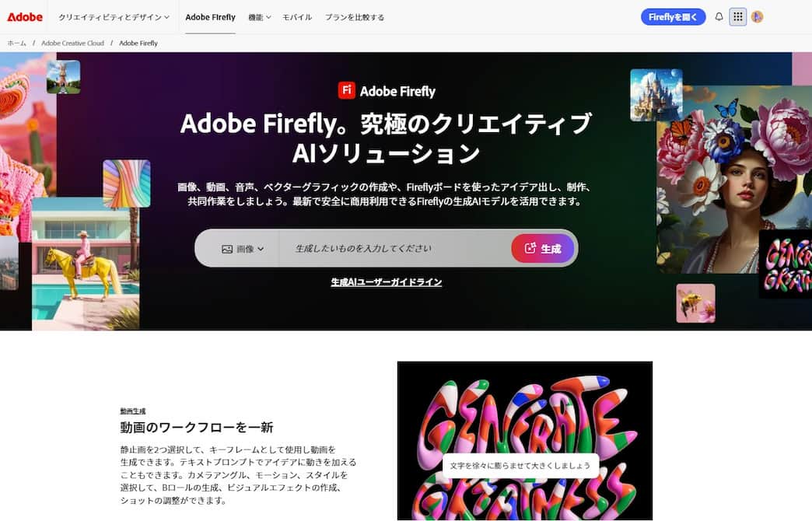Open Adobe Creative Cloud breadcrumb link

coord(72,43)
